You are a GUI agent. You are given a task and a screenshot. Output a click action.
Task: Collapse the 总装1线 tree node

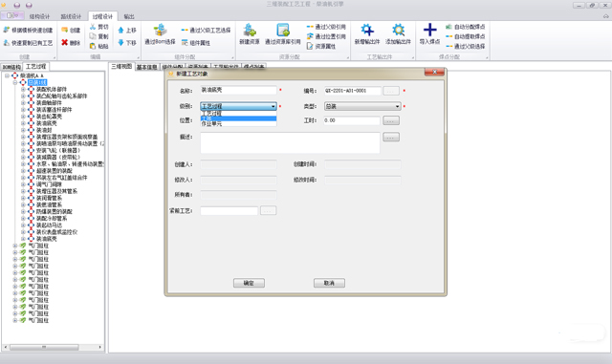15,82
